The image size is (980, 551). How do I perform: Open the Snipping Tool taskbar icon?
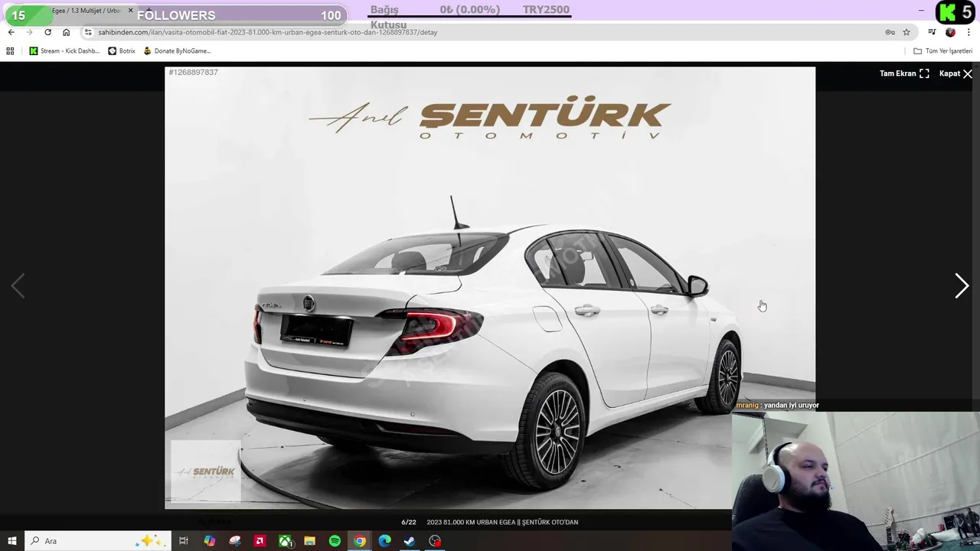235,541
